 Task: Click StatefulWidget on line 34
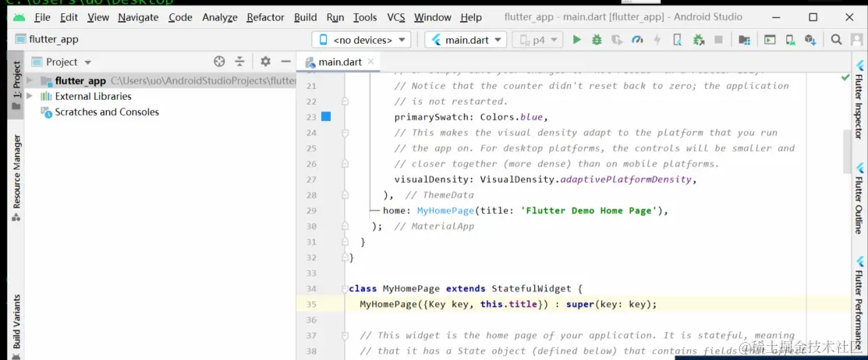point(530,288)
